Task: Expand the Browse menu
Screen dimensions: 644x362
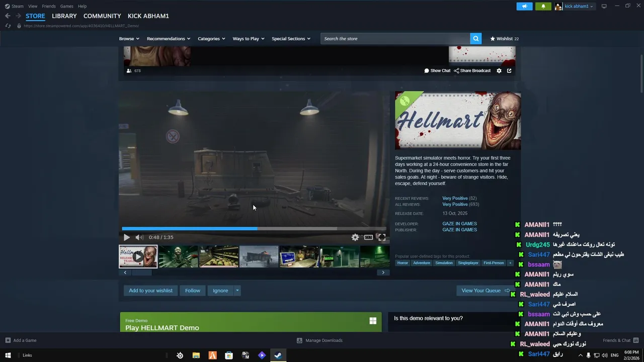Action: pos(130,39)
